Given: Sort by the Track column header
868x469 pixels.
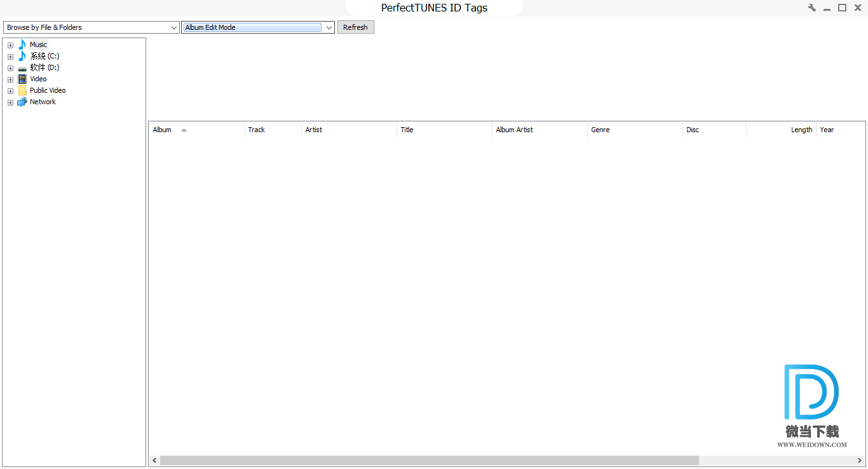Looking at the screenshot, I should tap(273, 130).
